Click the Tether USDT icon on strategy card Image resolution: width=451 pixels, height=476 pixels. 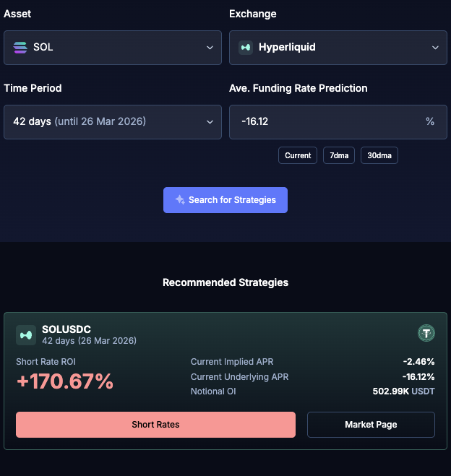point(426,333)
